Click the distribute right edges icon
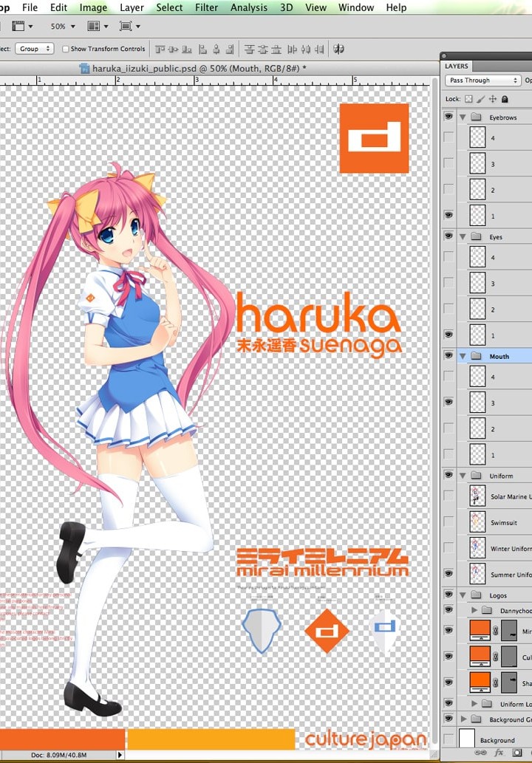Image resolution: width=532 pixels, height=763 pixels. pyautogui.click(x=319, y=49)
